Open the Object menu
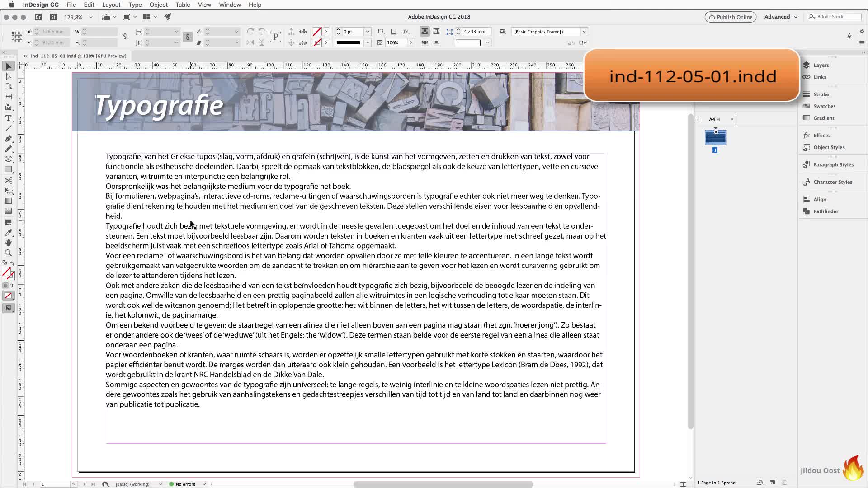 (159, 5)
